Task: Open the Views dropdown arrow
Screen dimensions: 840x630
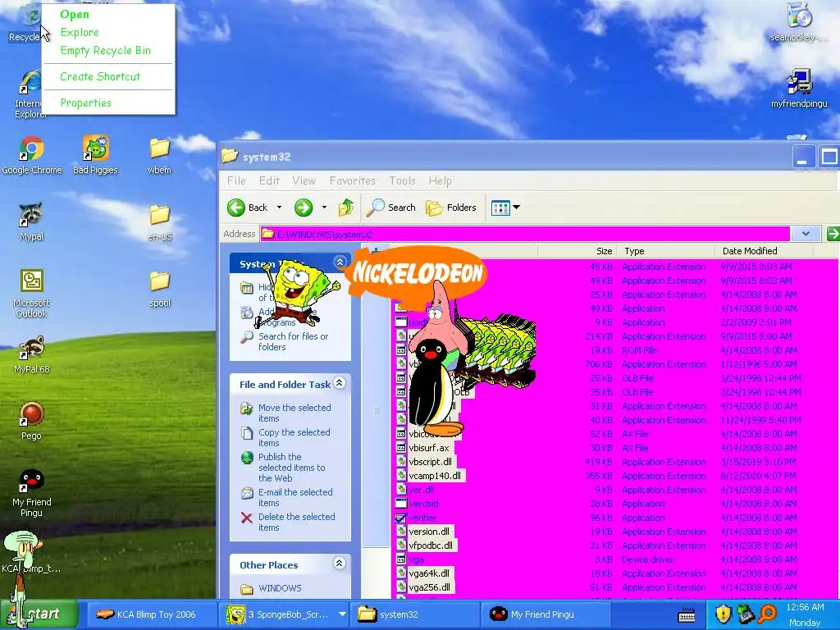Action: coord(517,208)
